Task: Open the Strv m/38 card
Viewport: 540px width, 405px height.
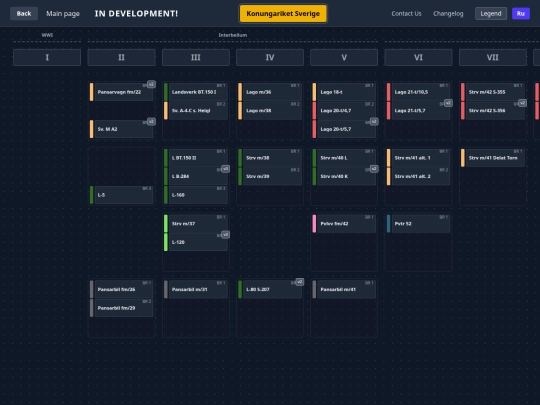Action: click(270, 158)
